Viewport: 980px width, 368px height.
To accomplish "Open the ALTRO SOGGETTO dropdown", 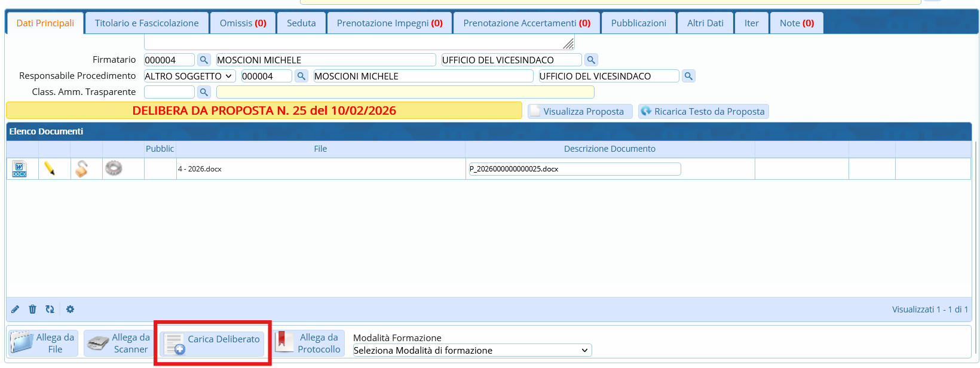I will coord(189,76).
